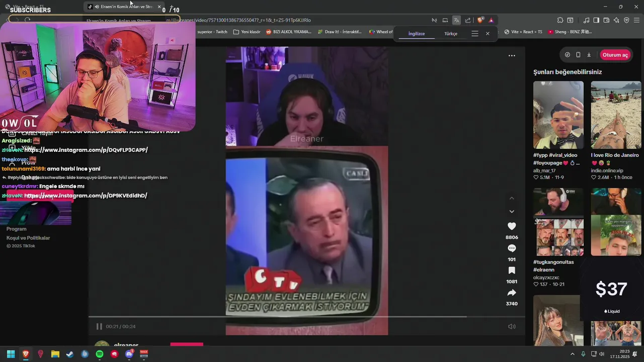Click the first zHaveN Instagram link in chat
The image size is (644, 362).
tap(86, 150)
